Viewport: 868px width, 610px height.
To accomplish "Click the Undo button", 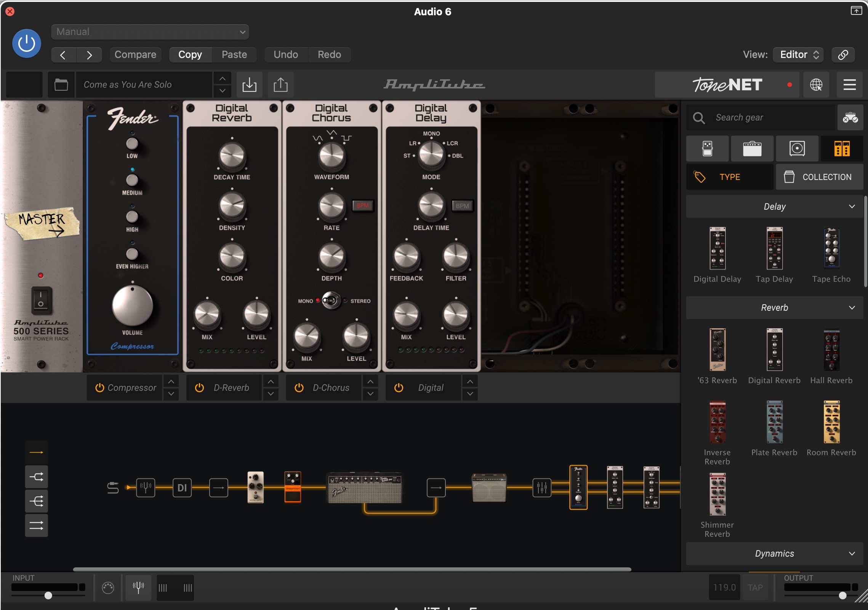I will [x=286, y=55].
